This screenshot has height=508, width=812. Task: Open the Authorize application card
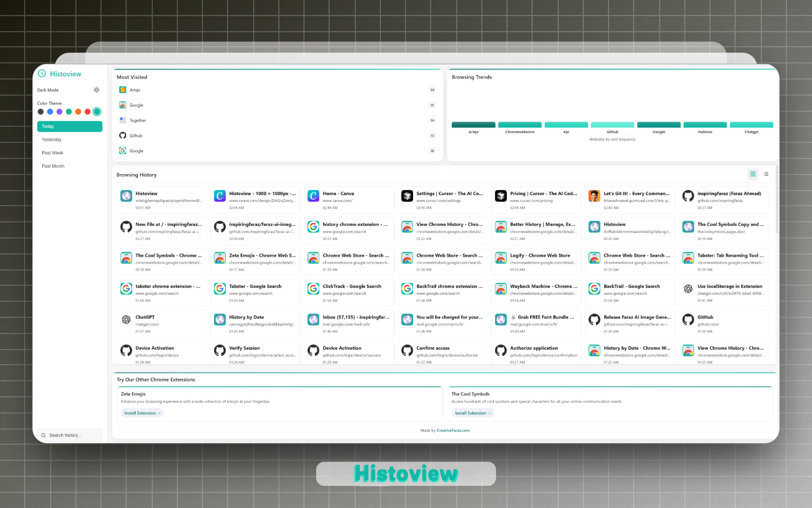pyautogui.click(x=536, y=352)
